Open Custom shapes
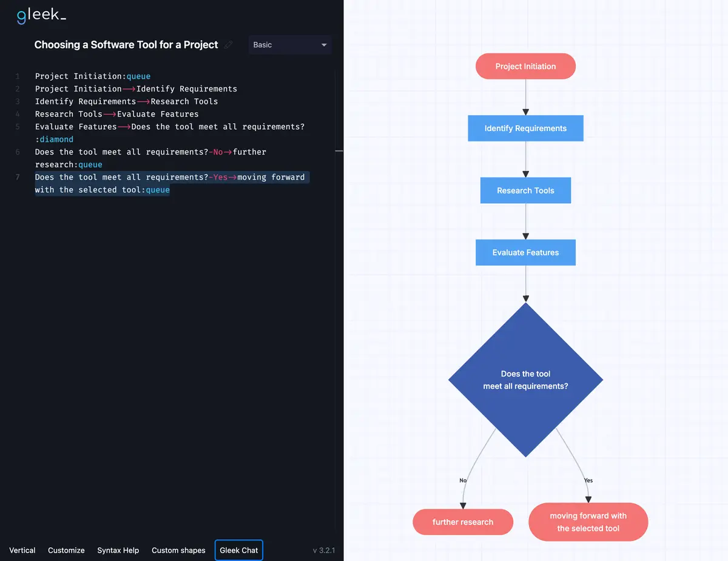728x561 pixels. coord(178,550)
